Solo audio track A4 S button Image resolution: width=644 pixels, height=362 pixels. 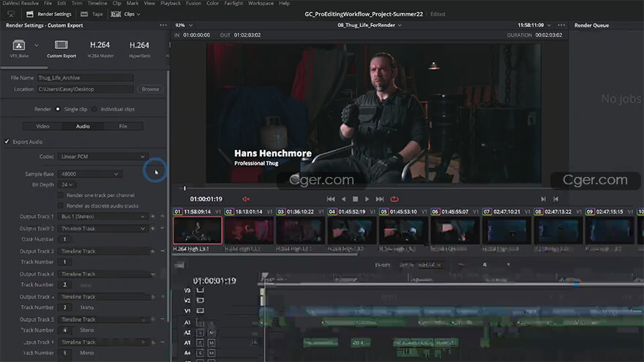201,353
